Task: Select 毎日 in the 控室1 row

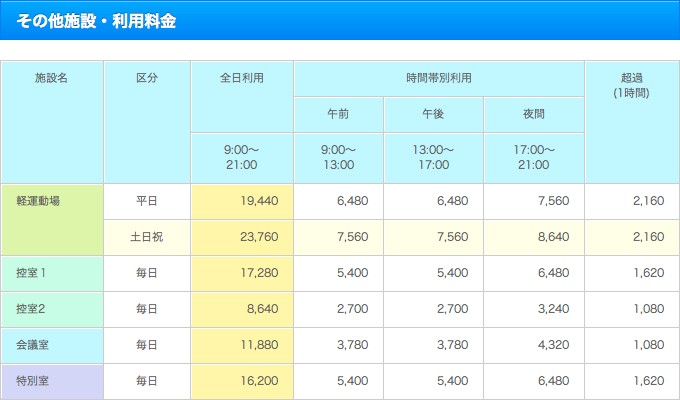Action: click(147, 273)
